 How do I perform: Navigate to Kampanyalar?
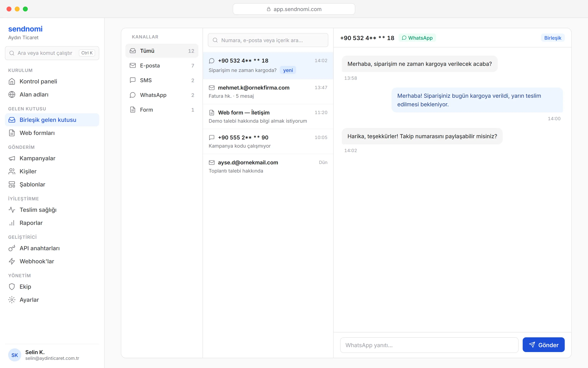coord(52,158)
